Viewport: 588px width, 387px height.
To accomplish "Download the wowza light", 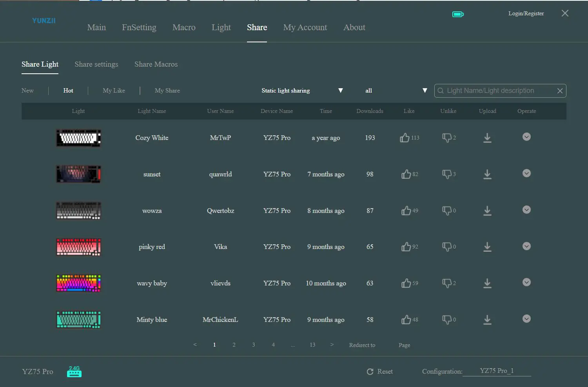I will pos(487,211).
